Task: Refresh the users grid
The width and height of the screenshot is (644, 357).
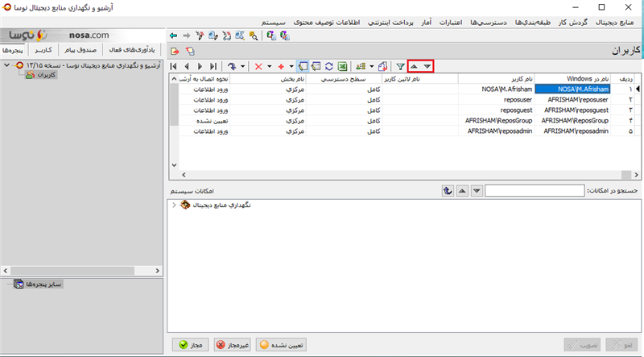Action: 328,66
